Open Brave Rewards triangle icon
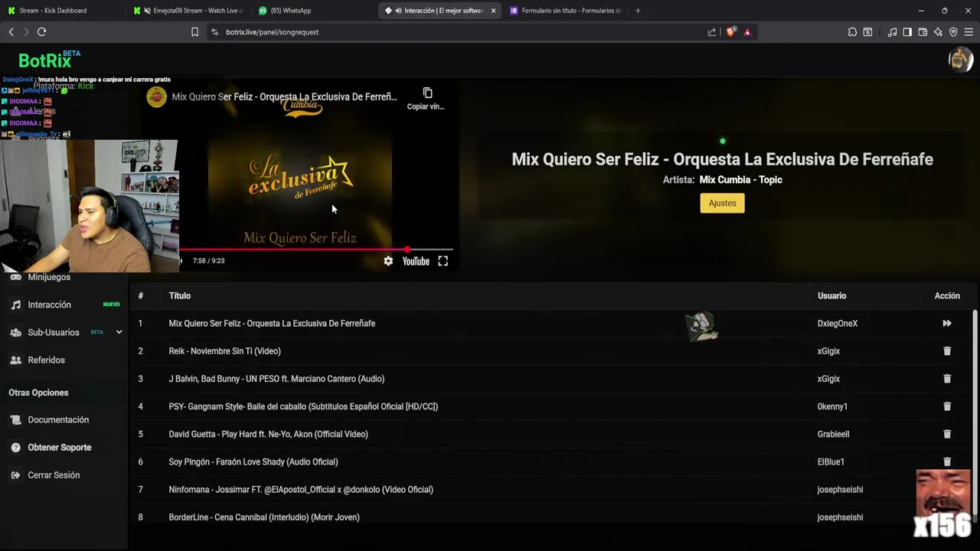The height and width of the screenshot is (551, 980). [x=747, y=32]
